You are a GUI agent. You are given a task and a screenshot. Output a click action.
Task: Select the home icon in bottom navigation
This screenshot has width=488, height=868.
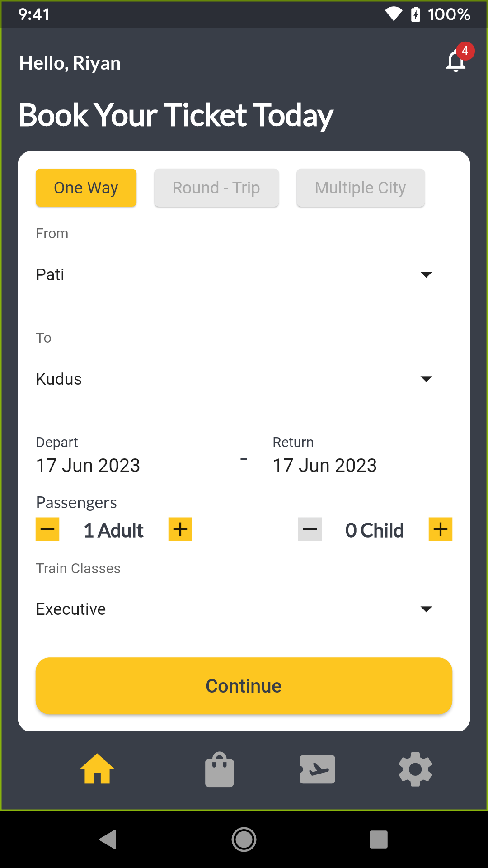[97, 769]
